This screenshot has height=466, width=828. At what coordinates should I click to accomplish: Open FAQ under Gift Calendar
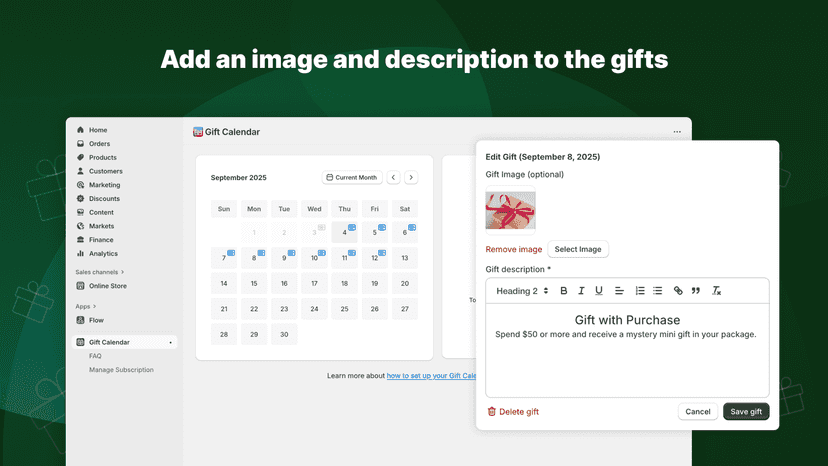(95, 356)
